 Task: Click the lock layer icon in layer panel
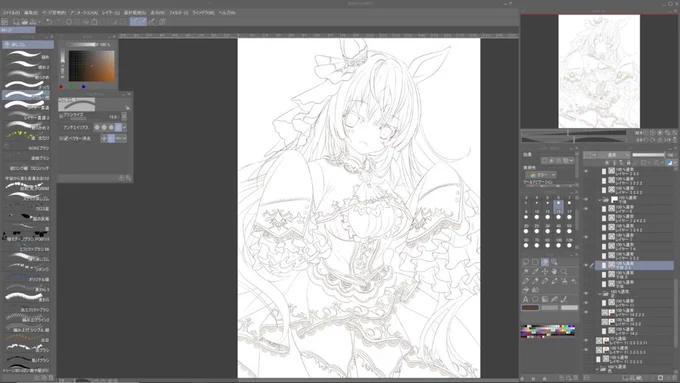pos(628,163)
